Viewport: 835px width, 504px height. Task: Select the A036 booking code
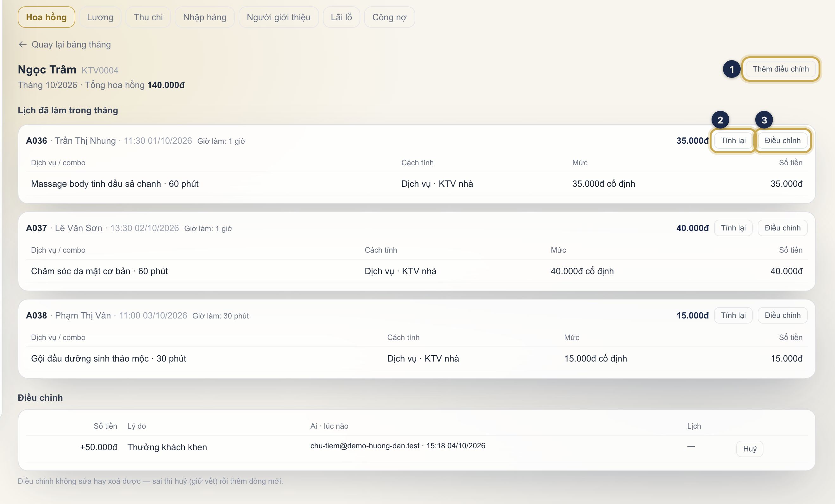coord(37,141)
